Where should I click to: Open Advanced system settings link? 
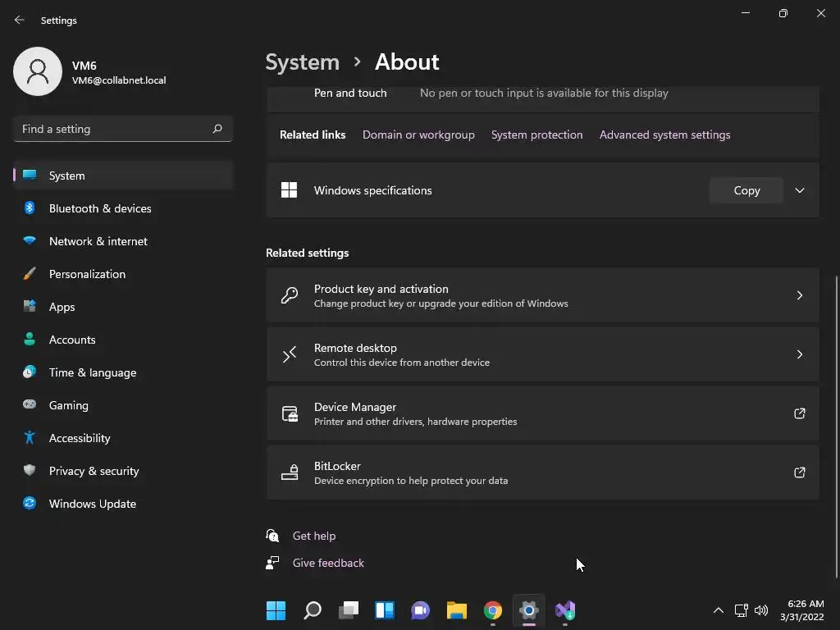pyautogui.click(x=664, y=135)
